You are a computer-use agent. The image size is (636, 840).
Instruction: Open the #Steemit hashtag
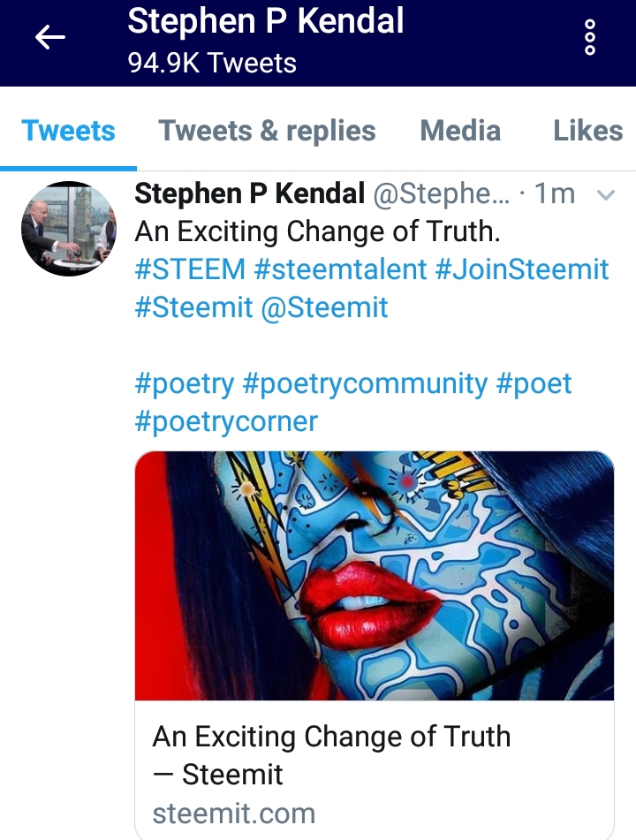(x=193, y=307)
